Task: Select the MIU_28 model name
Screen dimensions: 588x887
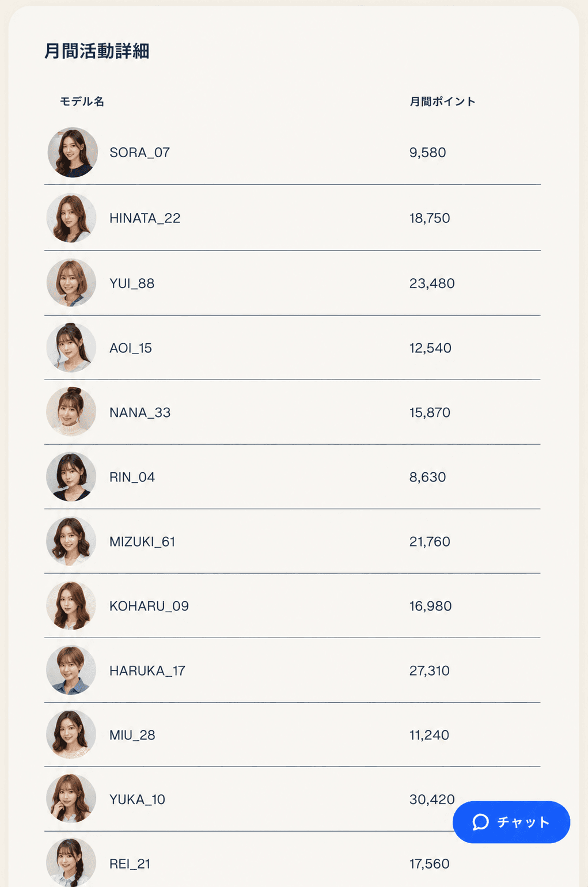Action: [x=132, y=735]
